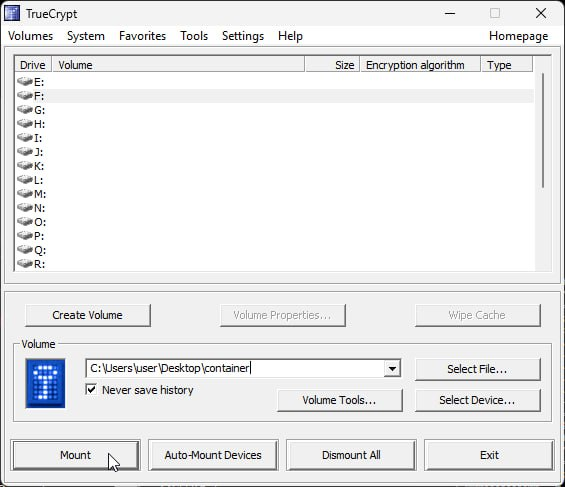
Task: Toggle the Never save history checkbox
Action: coord(91,389)
